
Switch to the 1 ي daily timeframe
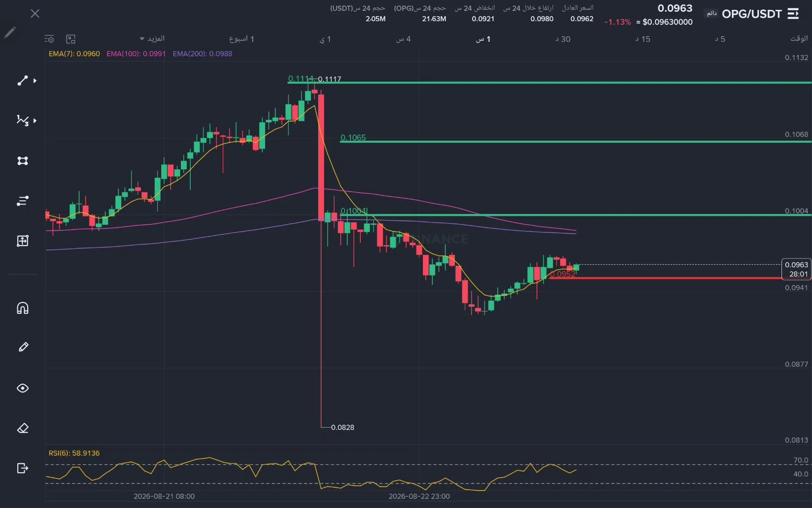pyautogui.click(x=325, y=39)
